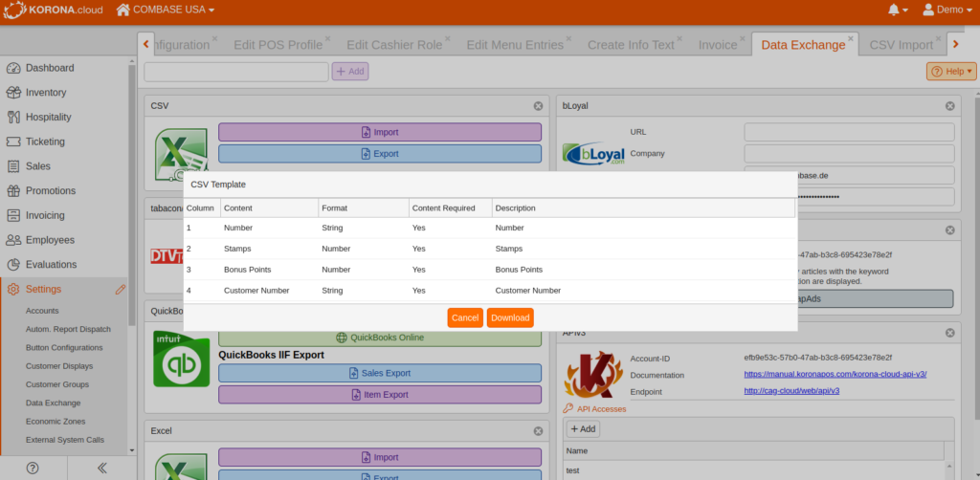Expand the COMBASE USA organization dropdown

point(165,10)
